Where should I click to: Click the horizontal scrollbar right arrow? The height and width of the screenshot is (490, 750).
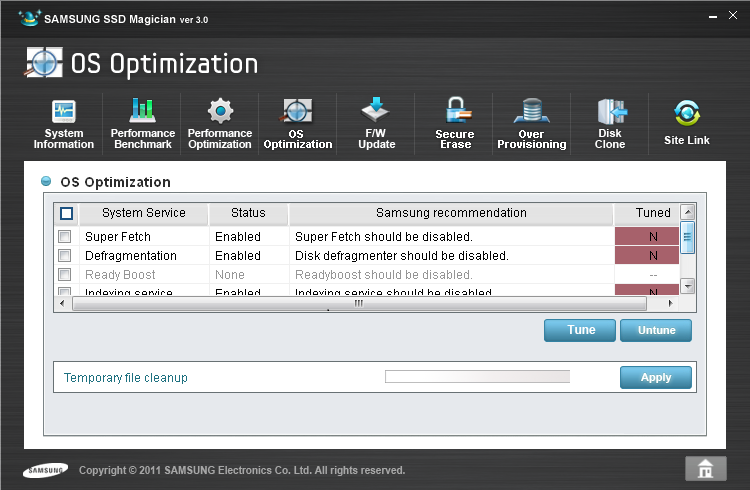(671, 303)
